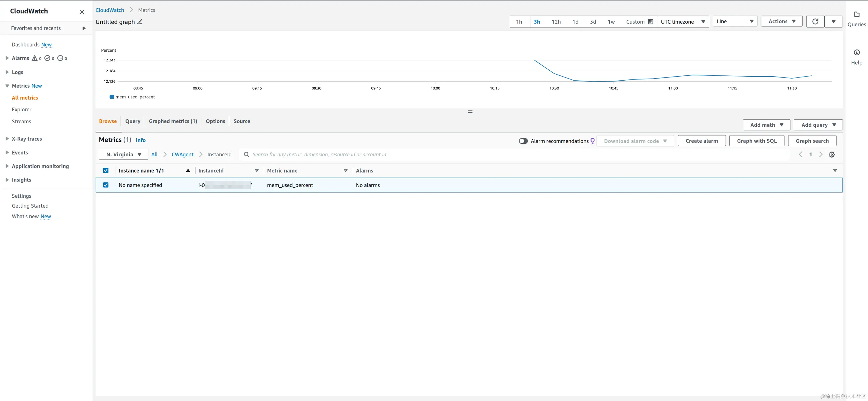
Task: Open the N. Virginia region dropdown
Action: tap(123, 155)
